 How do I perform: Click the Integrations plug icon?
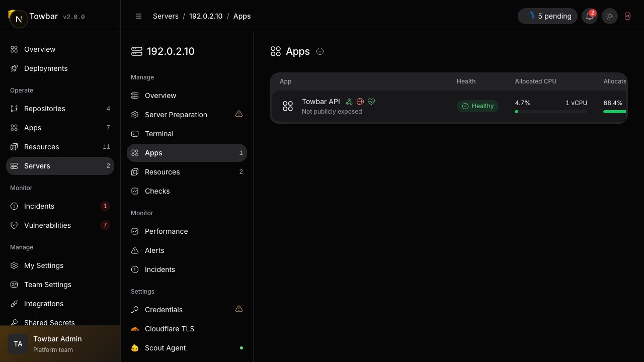(14, 304)
